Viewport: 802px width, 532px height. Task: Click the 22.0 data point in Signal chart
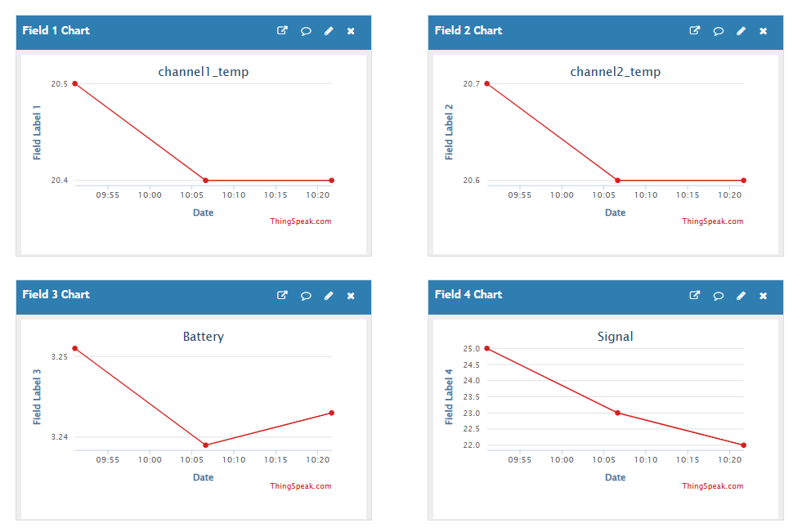(744, 445)
